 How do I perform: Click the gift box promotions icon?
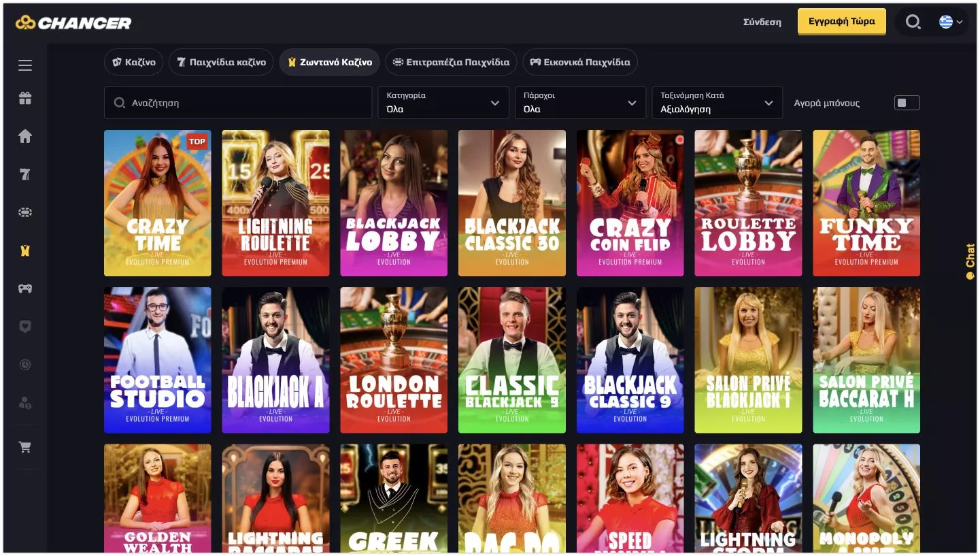25,99
